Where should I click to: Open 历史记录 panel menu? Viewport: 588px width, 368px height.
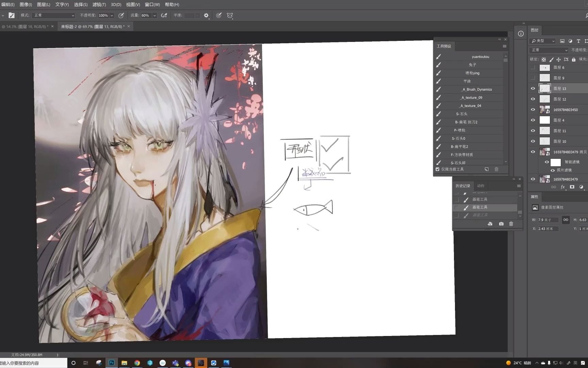click(x=519, y=186)
